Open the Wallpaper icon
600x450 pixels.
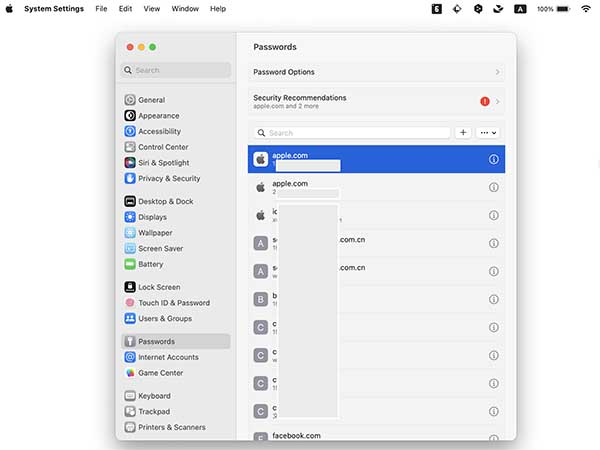130,233
